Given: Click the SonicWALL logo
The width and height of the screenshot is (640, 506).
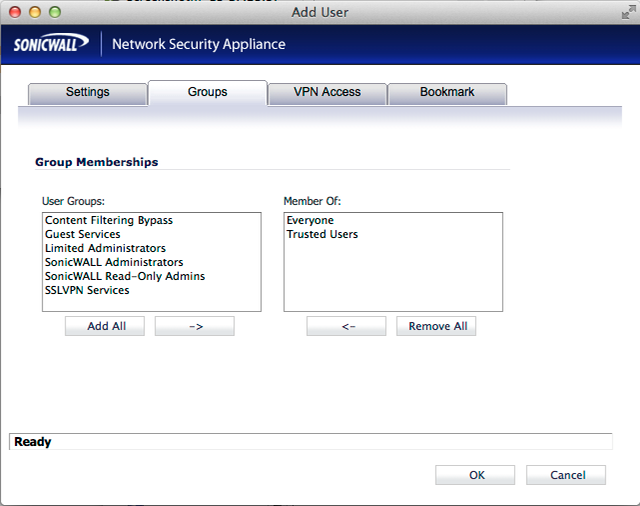Looking at the screenshot, I should 51,43.
